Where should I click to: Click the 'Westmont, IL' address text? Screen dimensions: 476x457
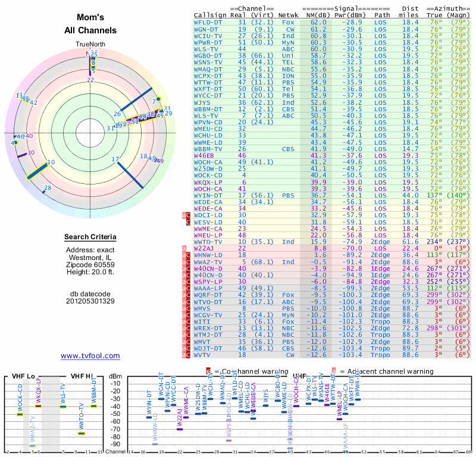tap(90, 257)
